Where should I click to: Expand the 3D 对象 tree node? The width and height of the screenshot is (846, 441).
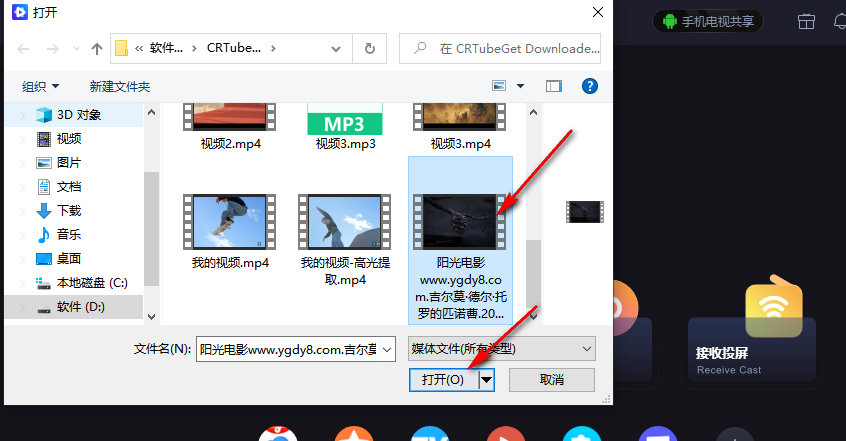[22, 115]
